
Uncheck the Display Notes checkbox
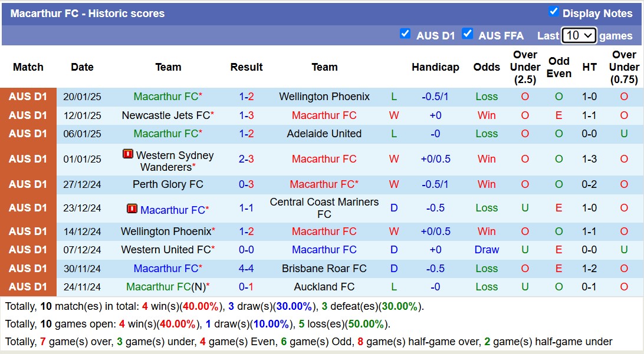(553, 13)
